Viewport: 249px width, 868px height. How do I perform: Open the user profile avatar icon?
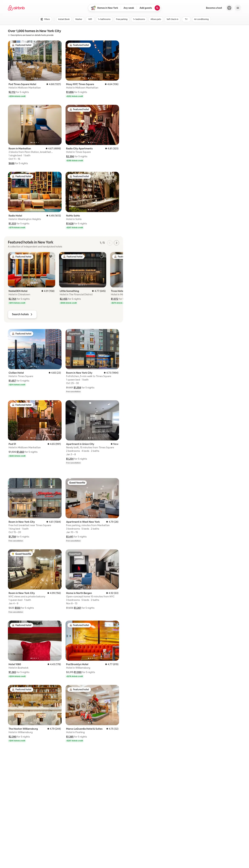[x=229, y=8]
